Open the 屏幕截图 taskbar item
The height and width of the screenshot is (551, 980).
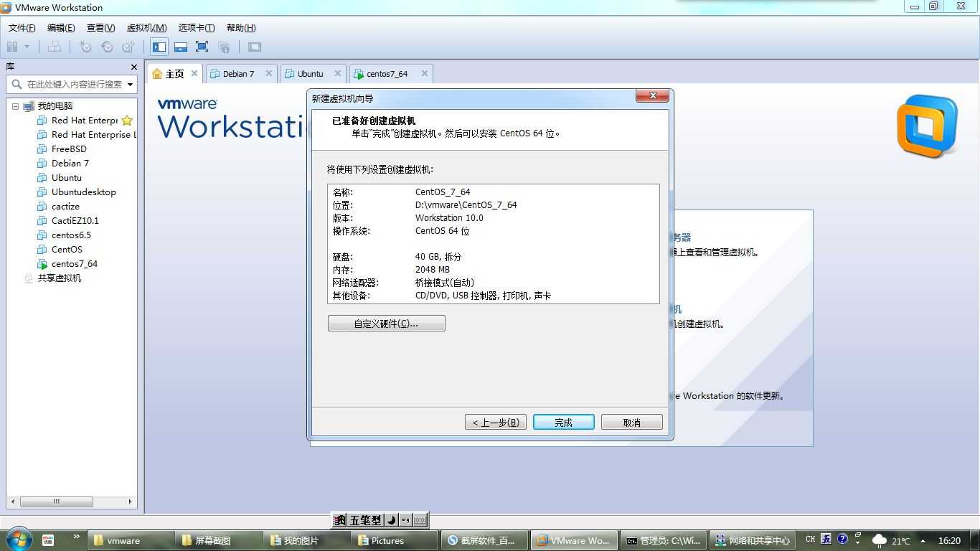(x=218, y=540)
